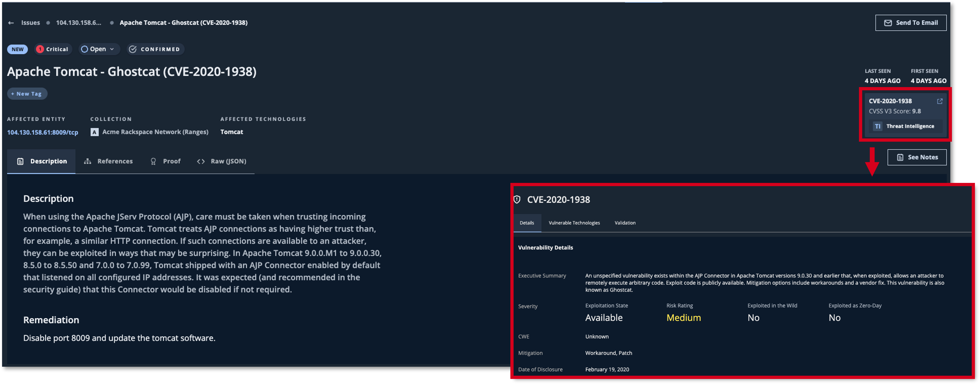Open the Issues breadcrumb
The height and width of the screenshot is (384, 980).
coord(30,23)
